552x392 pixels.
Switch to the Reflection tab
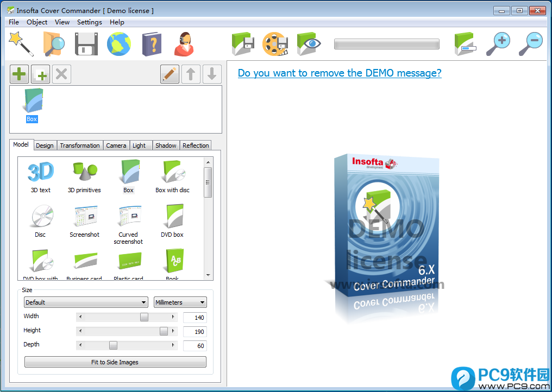pyautogui.click(x=196, y=146)
